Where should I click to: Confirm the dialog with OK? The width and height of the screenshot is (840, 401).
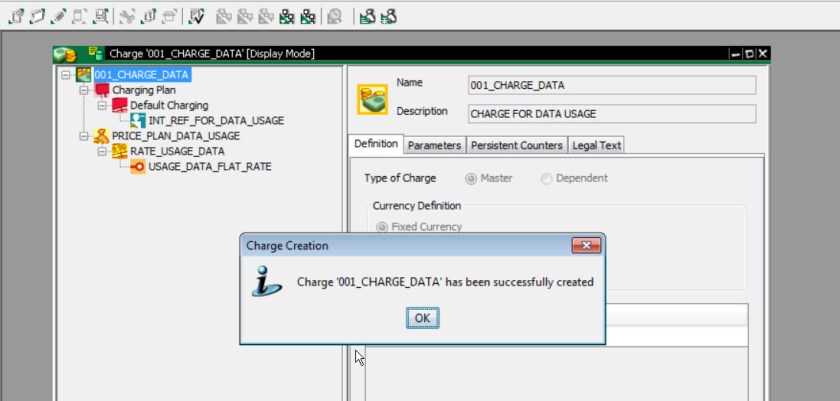coord(423,318)
